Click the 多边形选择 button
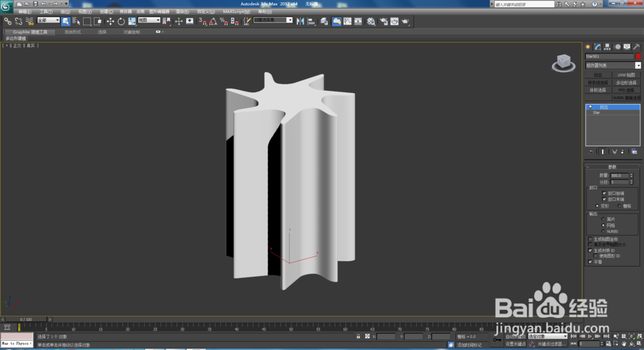644x350 pixels. (627, 82)
